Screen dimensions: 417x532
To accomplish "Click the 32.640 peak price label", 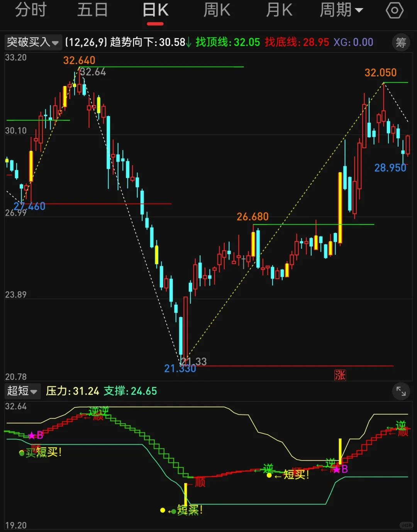I will (x=79, y=60).
